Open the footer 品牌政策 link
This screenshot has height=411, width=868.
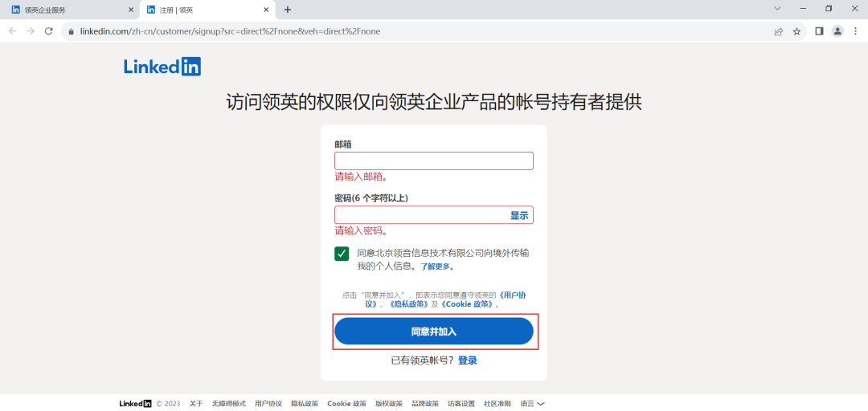pyautogui.click(x=425, y=403)
